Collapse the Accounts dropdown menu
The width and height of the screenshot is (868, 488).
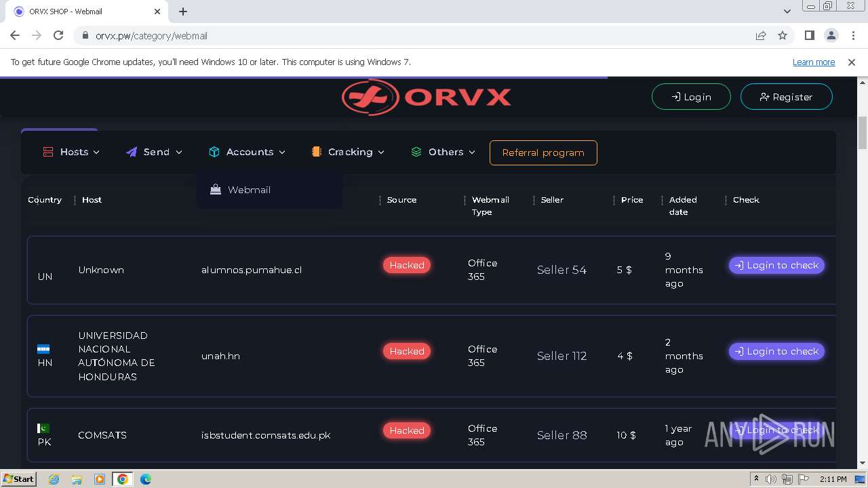click(x=247, y=152)
